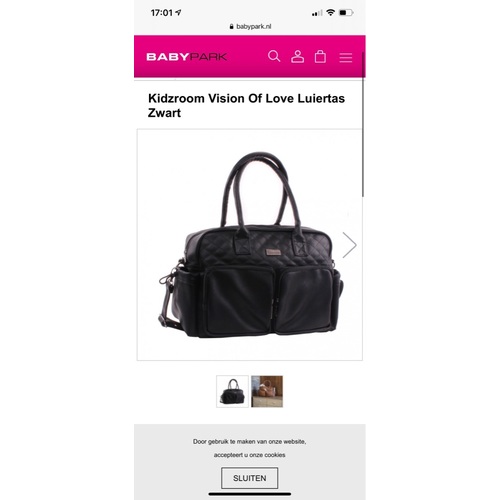Viewport: 500px width, 500px height.
Task: Tap the padlock icon beside babypark.nl
Action: coord(231,27)
